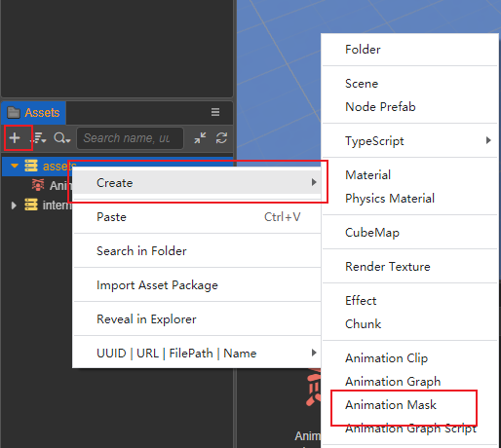
Task: Refresh the assets panel
Action: coord(221,138)
